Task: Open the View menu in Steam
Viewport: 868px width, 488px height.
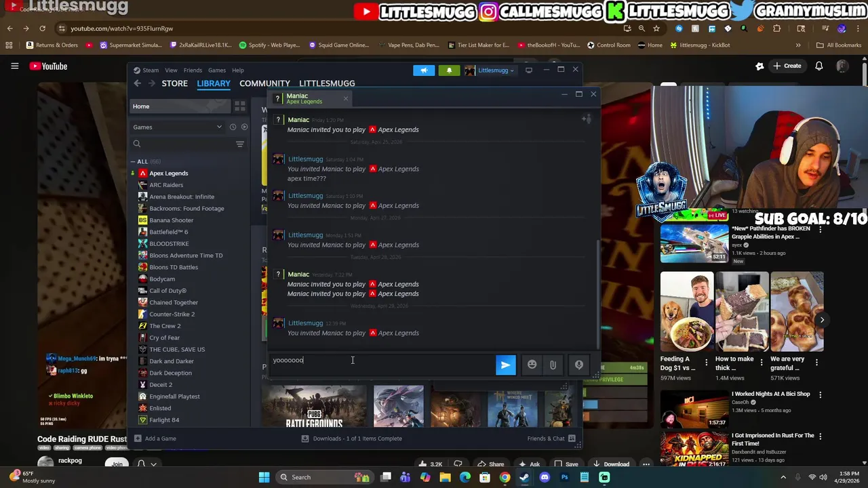Action: (x=171, y=70)
